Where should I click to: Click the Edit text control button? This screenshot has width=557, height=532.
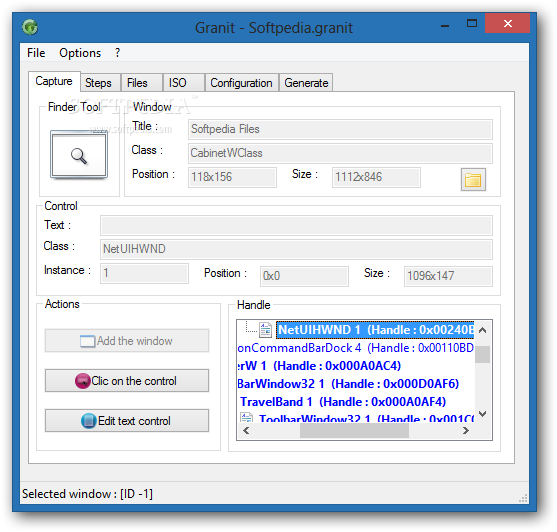coord(127,421)
